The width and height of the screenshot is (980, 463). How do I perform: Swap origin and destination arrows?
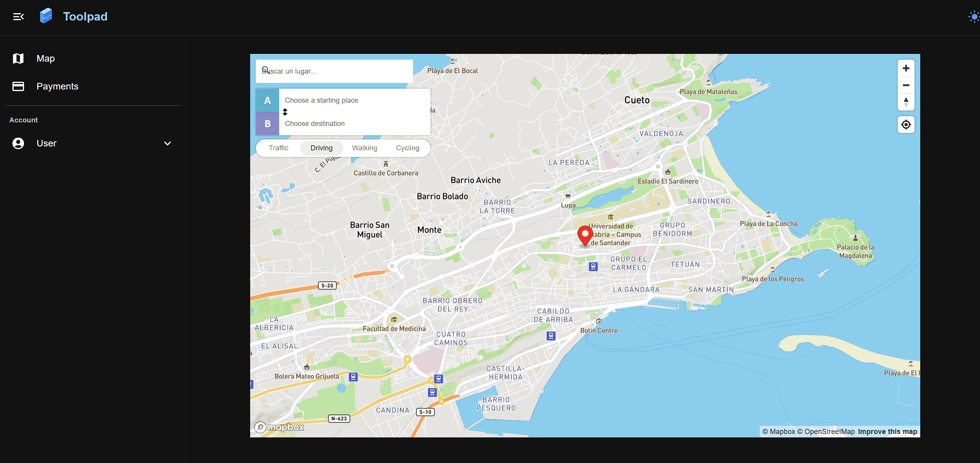tap(285, 112)
